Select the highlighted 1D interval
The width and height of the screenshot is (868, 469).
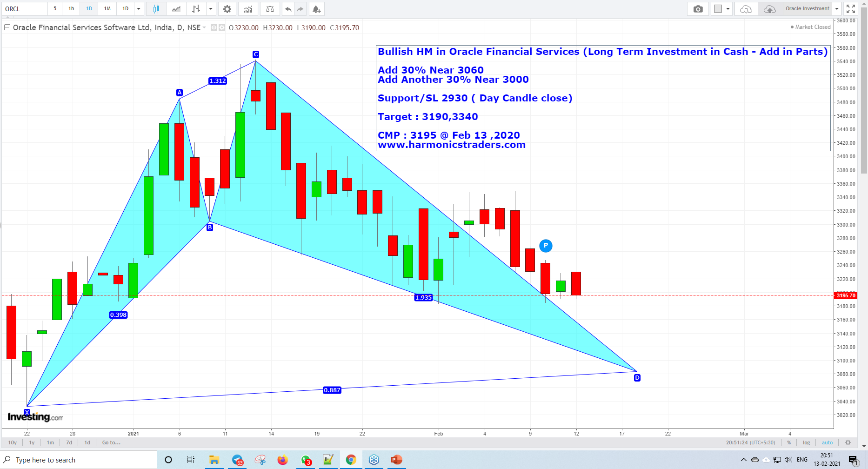tap(89, 9)
